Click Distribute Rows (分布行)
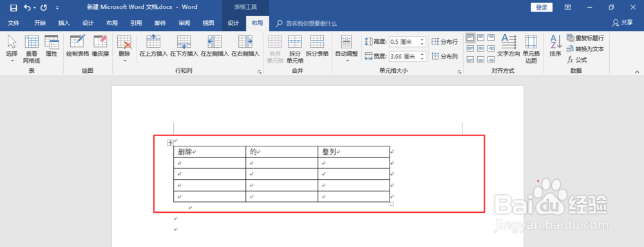Image resolution: width=644 pixels, height=247 pixels. point(444,41)
